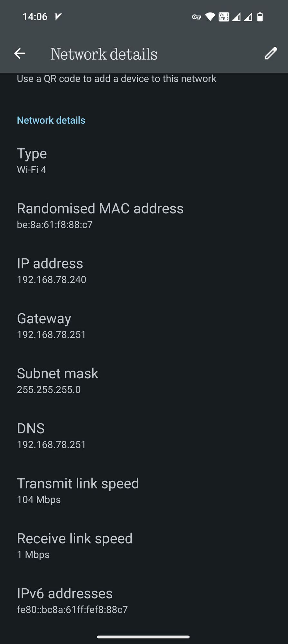The height and width of the screenshot is (644, 288).
Task: Tap the first mobile signal icon
Action: (236, 17)
